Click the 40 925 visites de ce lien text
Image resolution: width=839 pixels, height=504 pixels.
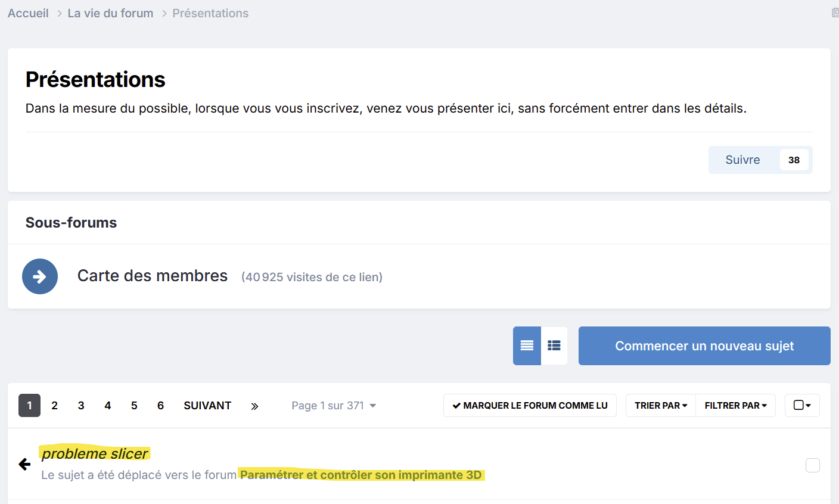[x=312, y=277]
